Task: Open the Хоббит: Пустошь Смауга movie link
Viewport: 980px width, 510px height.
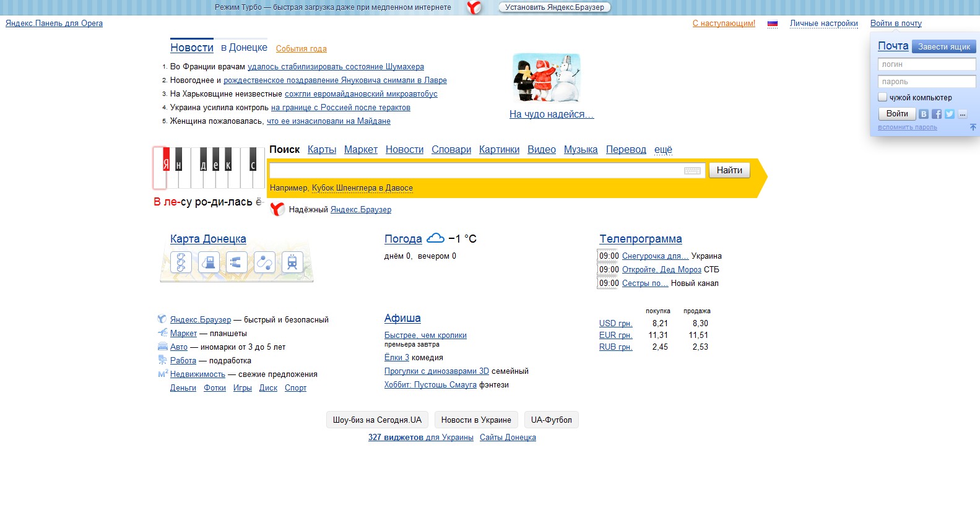Action: (x=430, y=385)
